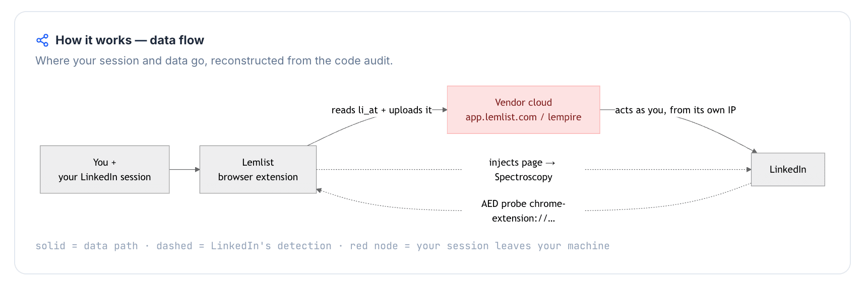Image resolution: width=868 pixels, height=288 pixels.
Task: Select the 'You + your LinkedIn session' node
Action: (105, 170)
